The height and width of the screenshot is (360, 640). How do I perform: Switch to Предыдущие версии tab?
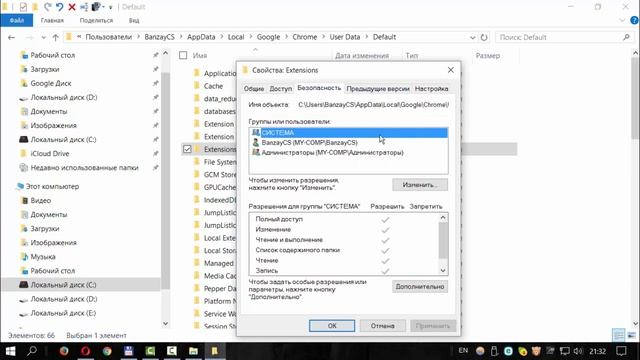(x=378, y=89)
